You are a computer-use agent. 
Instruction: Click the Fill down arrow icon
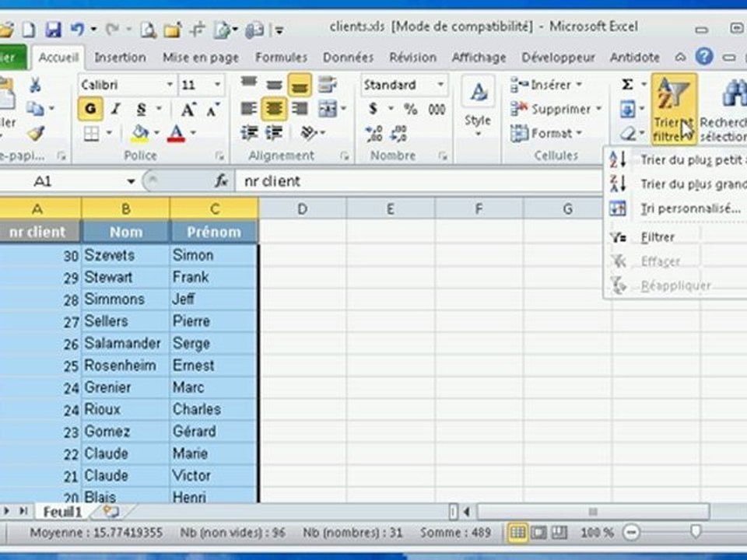tap(627, 109)
